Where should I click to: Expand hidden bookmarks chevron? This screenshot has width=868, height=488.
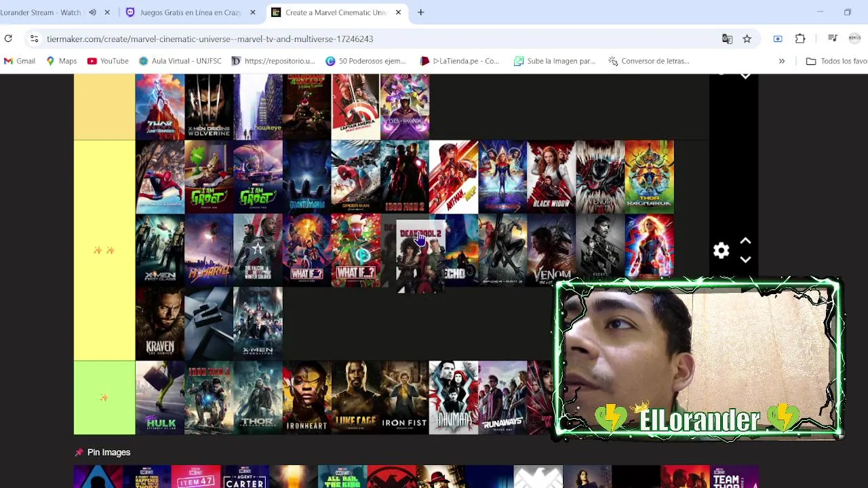point(781,61)
